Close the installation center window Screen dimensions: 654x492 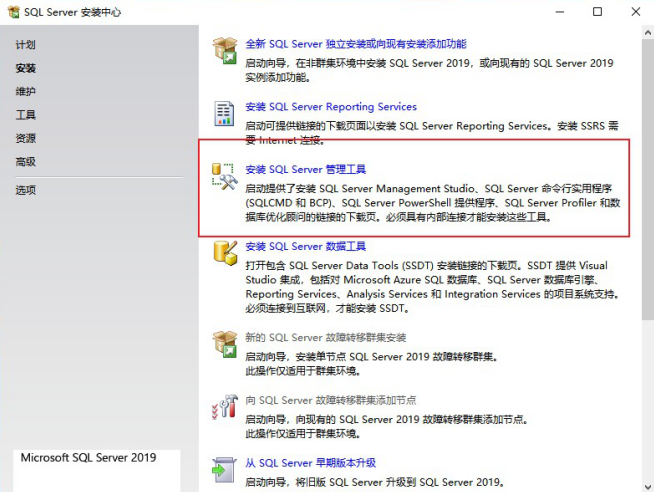point(636,12)
